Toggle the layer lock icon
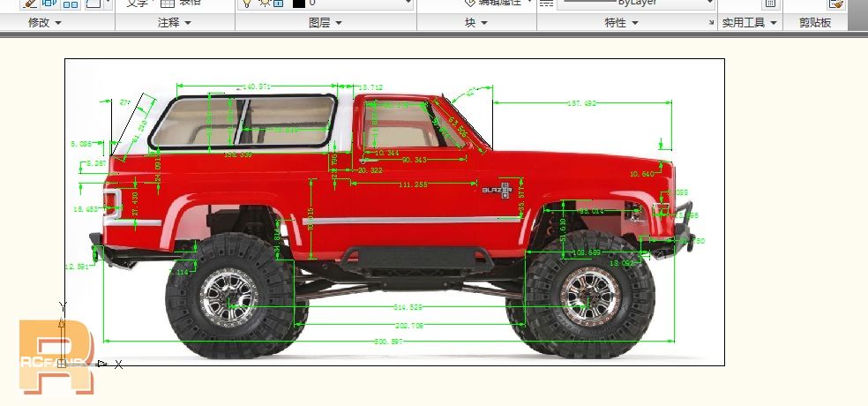Viewport: 868px width, 406px height. [x=277, y=4]
